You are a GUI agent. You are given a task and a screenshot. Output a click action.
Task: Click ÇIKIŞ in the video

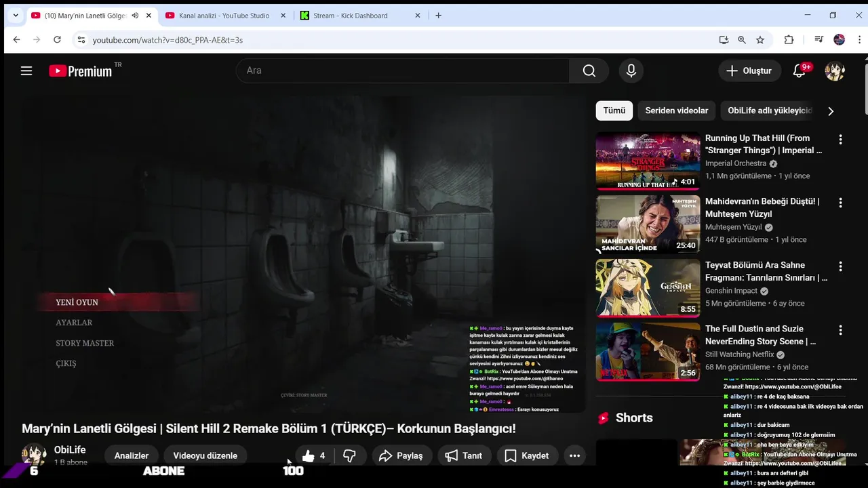coord(66,363)
